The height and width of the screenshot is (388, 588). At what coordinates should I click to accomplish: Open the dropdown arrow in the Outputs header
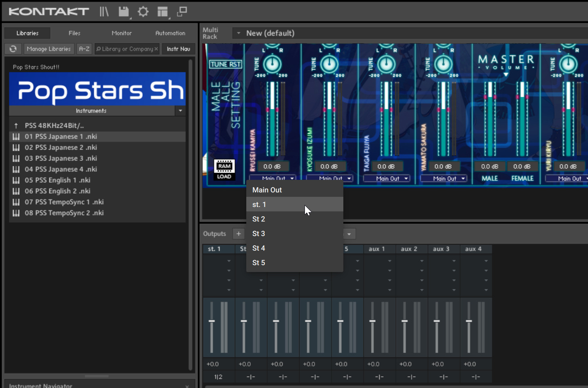coord(349,234)
